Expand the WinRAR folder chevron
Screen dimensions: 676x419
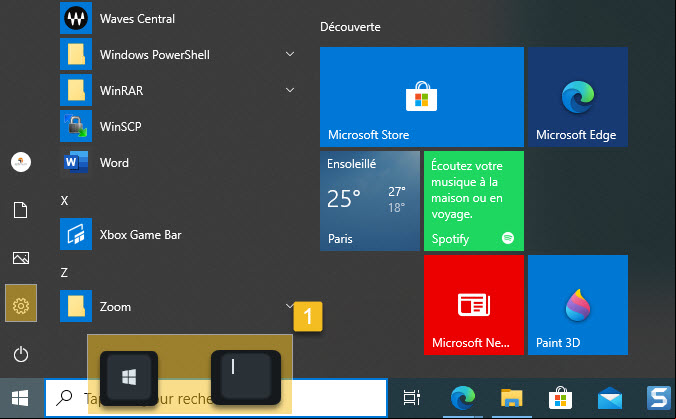[x=290, y=90]
